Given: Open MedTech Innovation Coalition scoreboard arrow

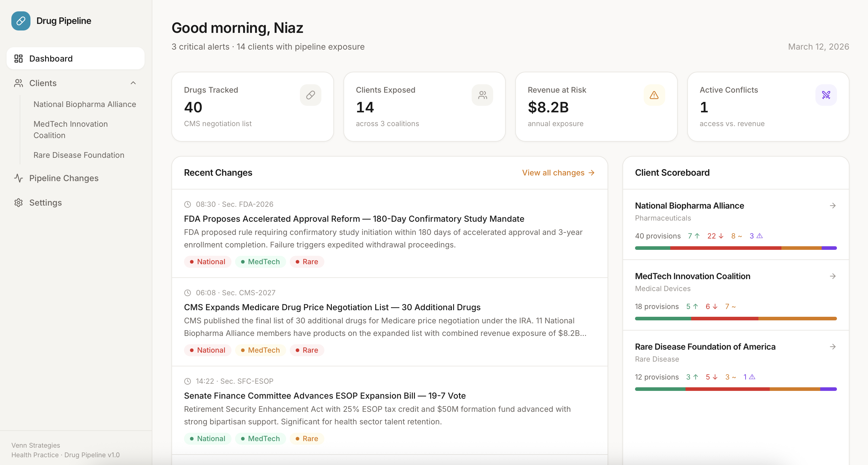Looking at the screenshot, I should pyautogui.click(x=833, y=276).
